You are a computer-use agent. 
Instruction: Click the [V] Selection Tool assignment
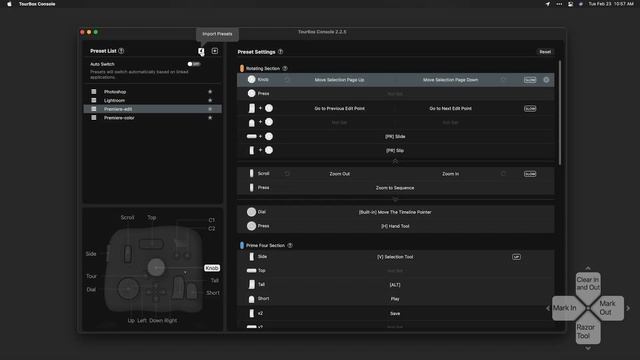pos(395,257)
